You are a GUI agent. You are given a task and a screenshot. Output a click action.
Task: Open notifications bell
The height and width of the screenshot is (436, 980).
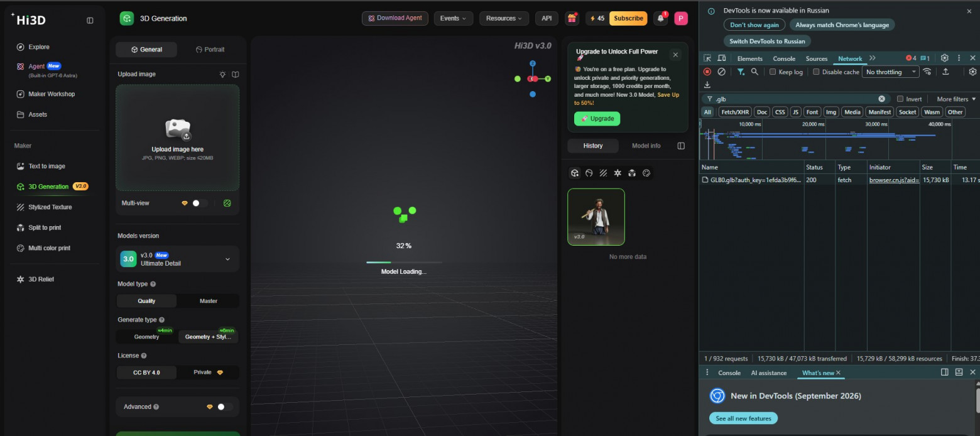pyautogui.click(x=661, y=18)
